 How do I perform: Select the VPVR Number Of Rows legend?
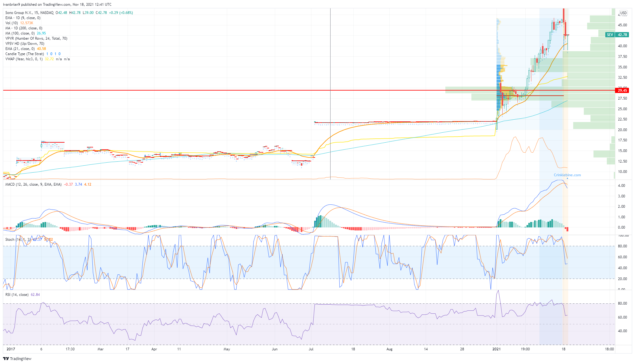tap(36, 38)
